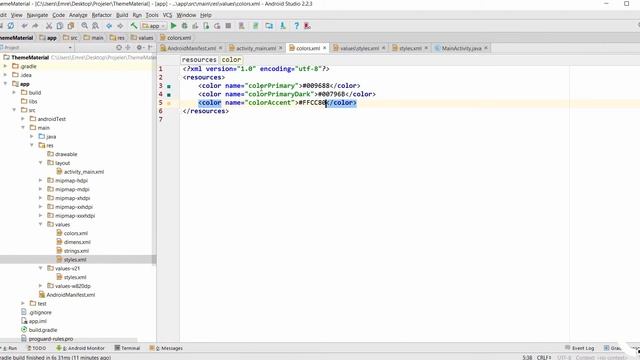Click the SDK Manager icon
Viewport: 640px width, 360px height.
tap(256, 26)
